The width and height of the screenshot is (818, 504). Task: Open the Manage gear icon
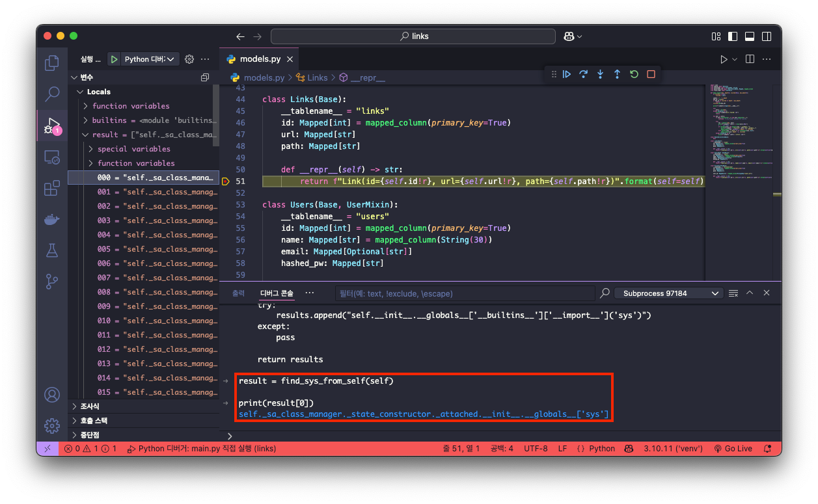point(52,426)
